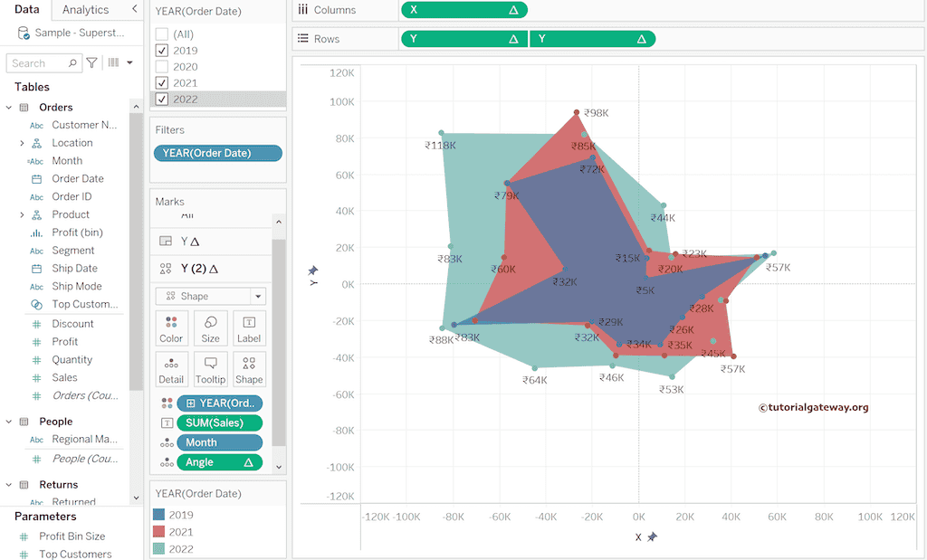Check the (All) years option
Viewport: 927px width, 560px height.
click(162, 34)
